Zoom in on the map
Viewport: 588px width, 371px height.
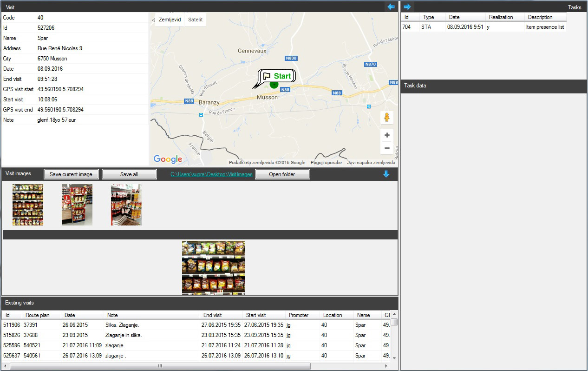(387, 135)
